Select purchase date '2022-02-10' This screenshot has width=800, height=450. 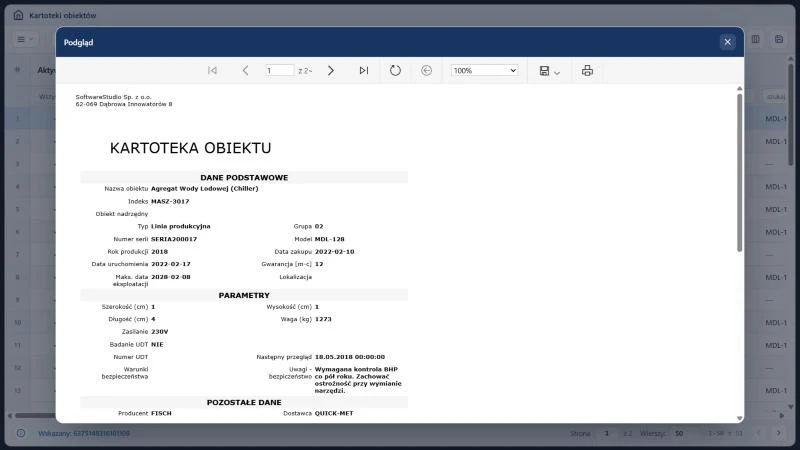tap(334, 252)
